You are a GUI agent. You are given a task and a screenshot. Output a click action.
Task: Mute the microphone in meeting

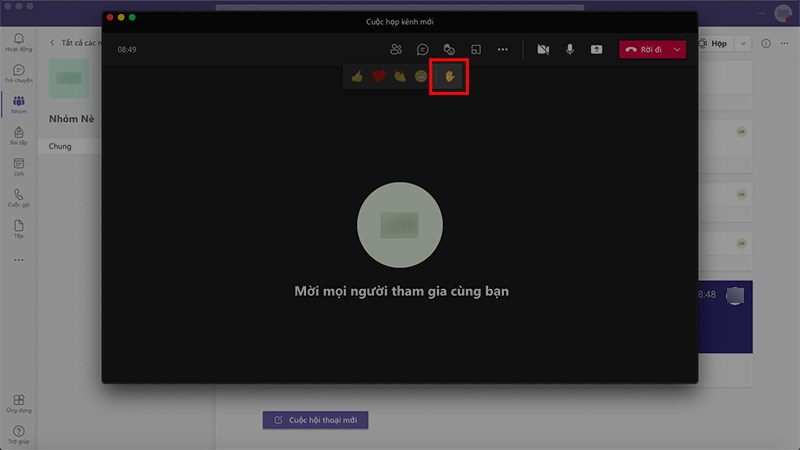pos(570,49)
